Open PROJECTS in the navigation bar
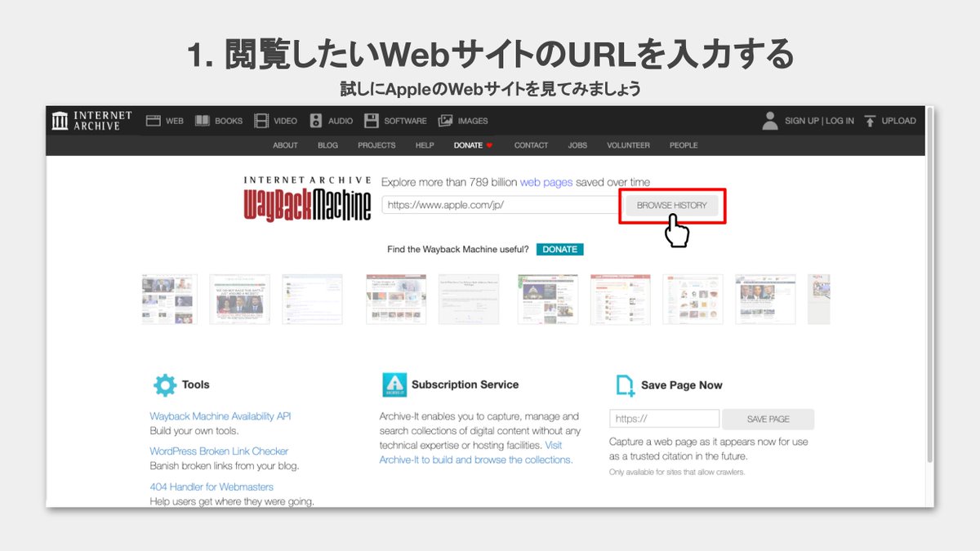 (376, 145)
